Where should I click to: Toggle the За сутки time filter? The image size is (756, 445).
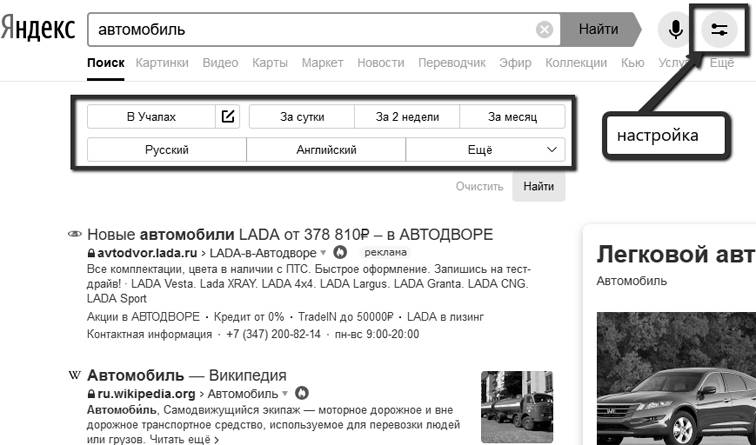click(301, 117)
